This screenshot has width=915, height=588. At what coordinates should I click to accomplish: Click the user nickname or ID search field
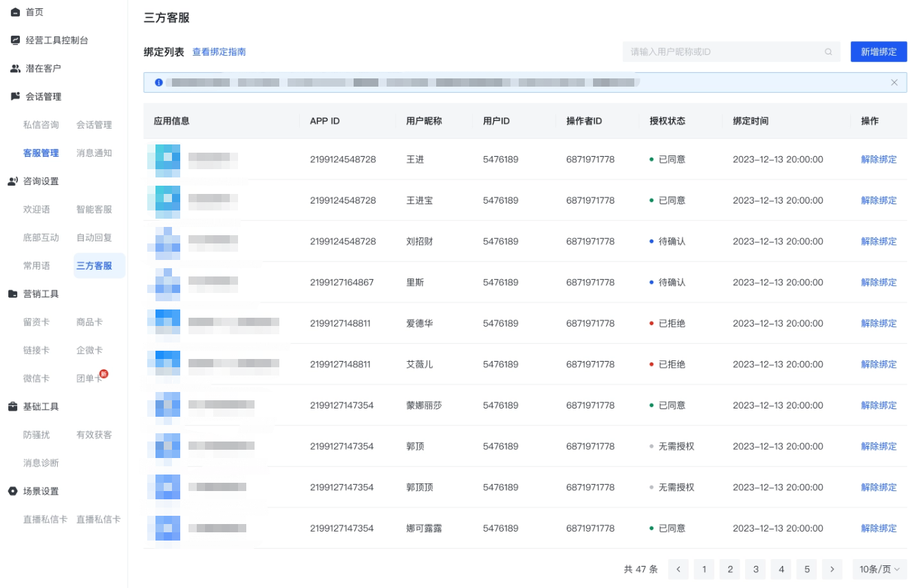coord(722,52)
